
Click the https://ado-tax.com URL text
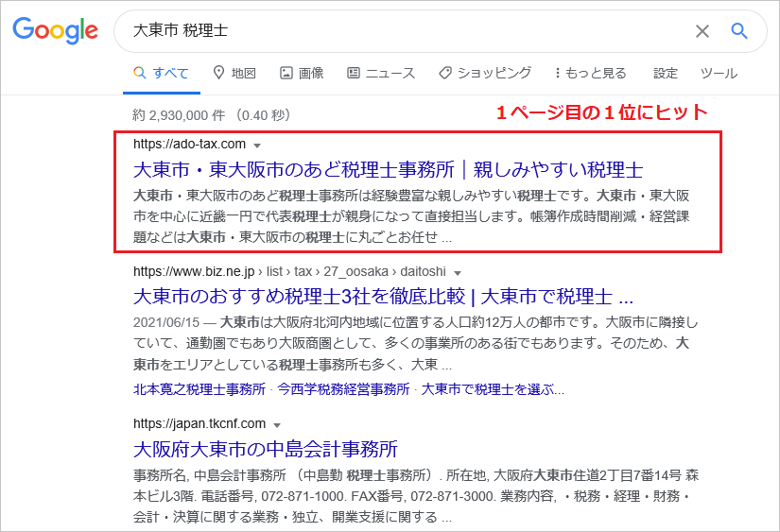tap(189, 145)
